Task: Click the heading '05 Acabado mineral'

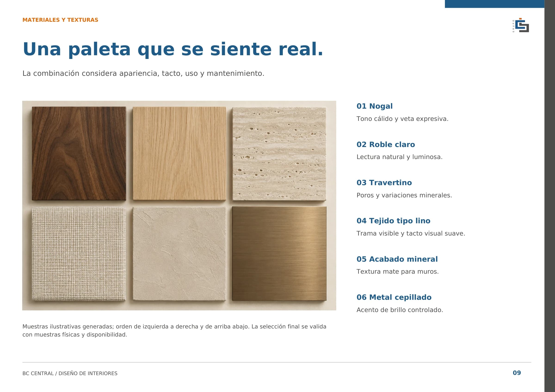Action: point(397,259)
